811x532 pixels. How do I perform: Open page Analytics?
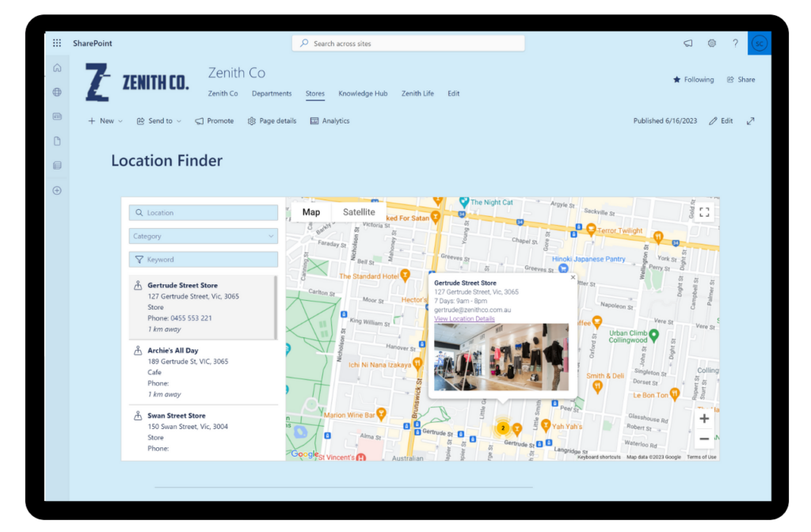[329, 121]
